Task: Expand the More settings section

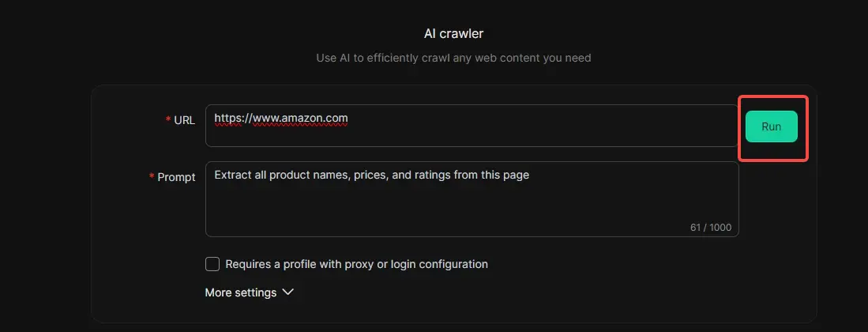Action: 241,292
